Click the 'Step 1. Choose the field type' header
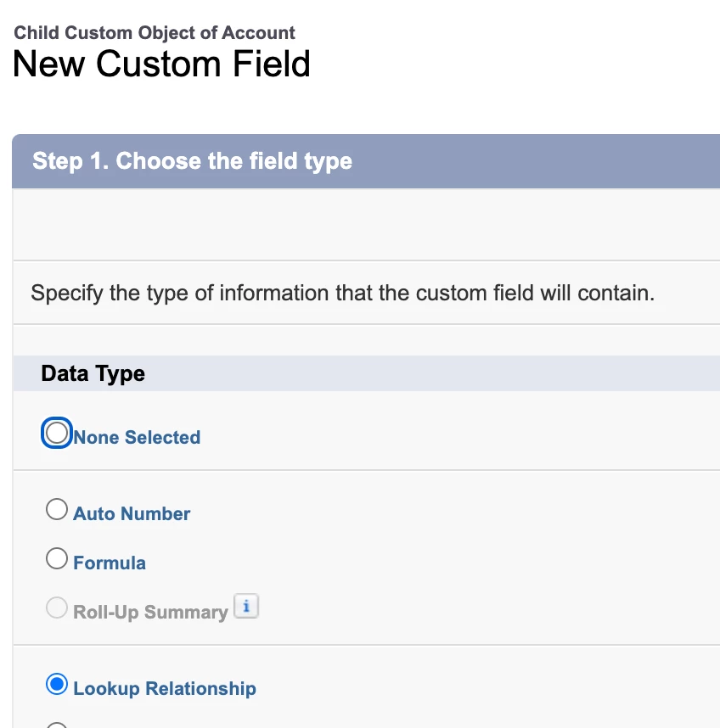720x728 pixels. (x=192, y=161)
